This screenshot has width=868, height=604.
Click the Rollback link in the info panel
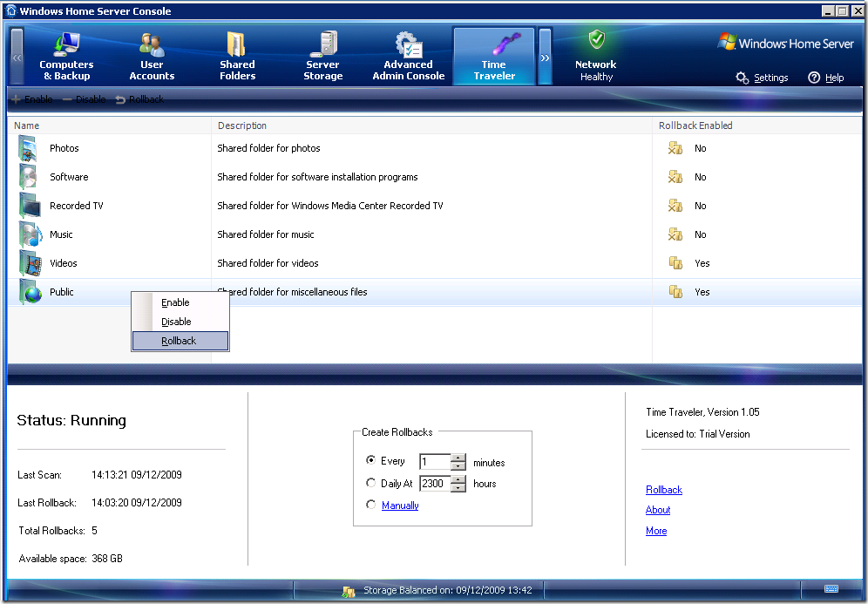(x=664, y=490)
